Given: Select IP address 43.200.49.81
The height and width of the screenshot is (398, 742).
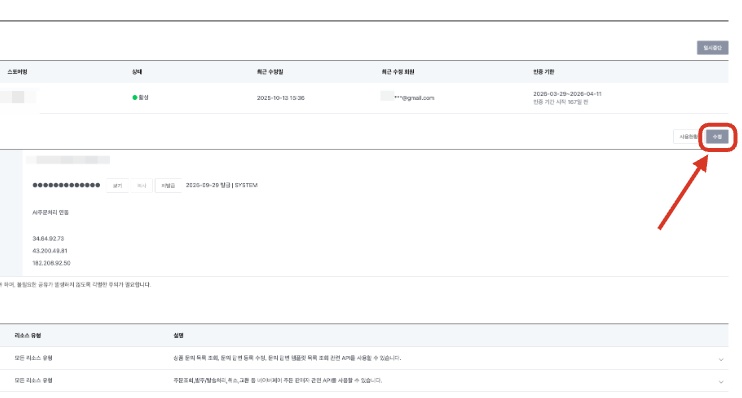Looking at the screenshot, I should pyautogui.click(x=50, y=251).
